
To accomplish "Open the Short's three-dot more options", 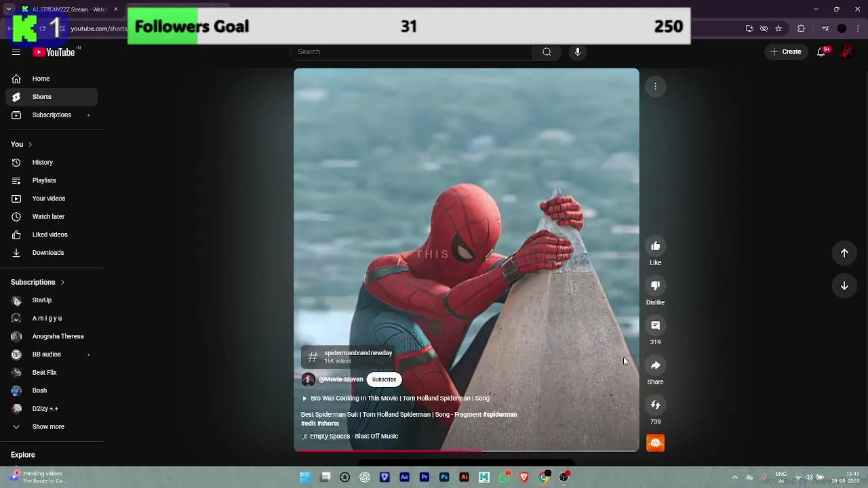I will 656,86.
